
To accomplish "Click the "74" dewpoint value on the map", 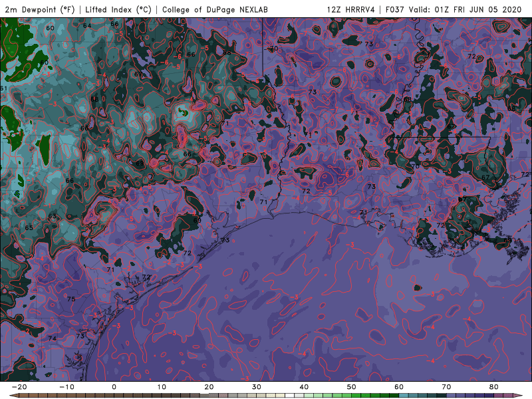I will [x=52, y=338].
